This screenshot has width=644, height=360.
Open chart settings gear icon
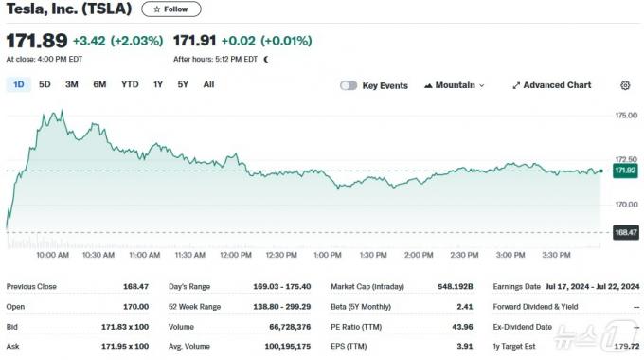(x=625, y=85)
